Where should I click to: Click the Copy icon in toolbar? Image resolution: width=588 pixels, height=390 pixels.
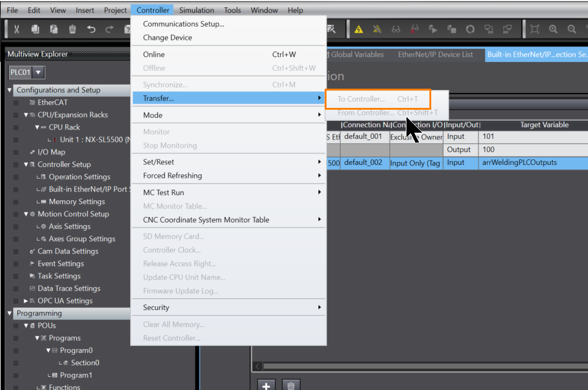pos(35,29)
